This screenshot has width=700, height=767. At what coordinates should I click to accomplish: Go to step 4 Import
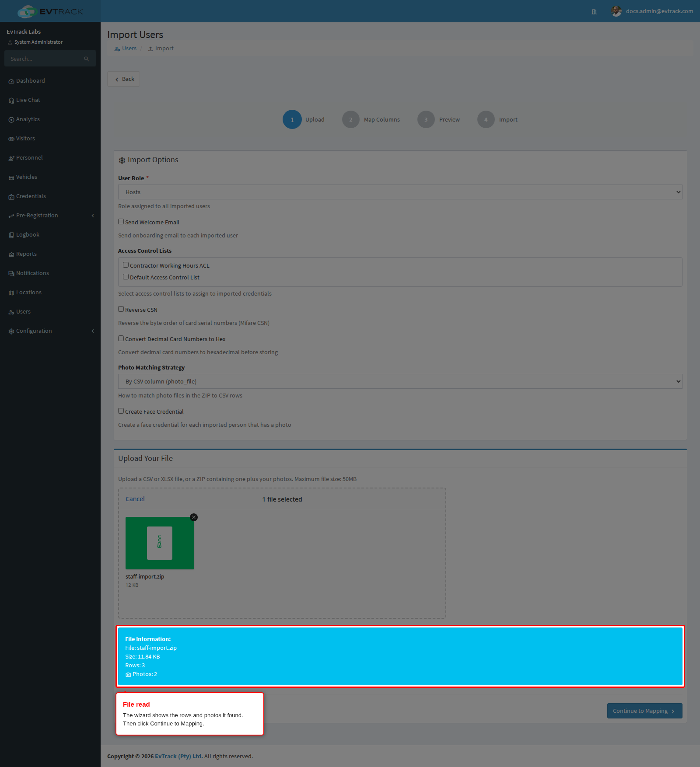[x=497, y=119]
